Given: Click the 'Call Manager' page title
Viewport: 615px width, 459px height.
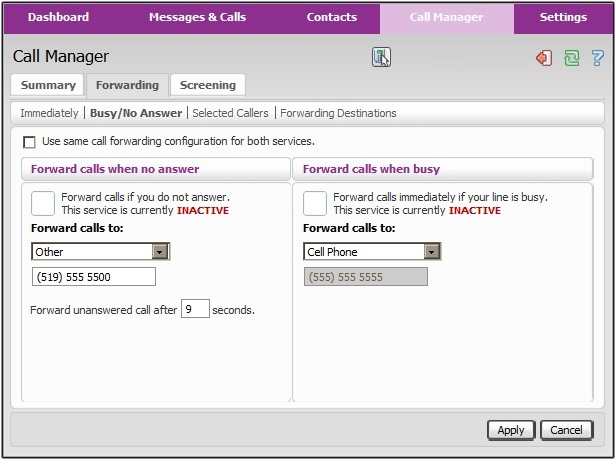Looking at the screenshot, I should 61,56.
